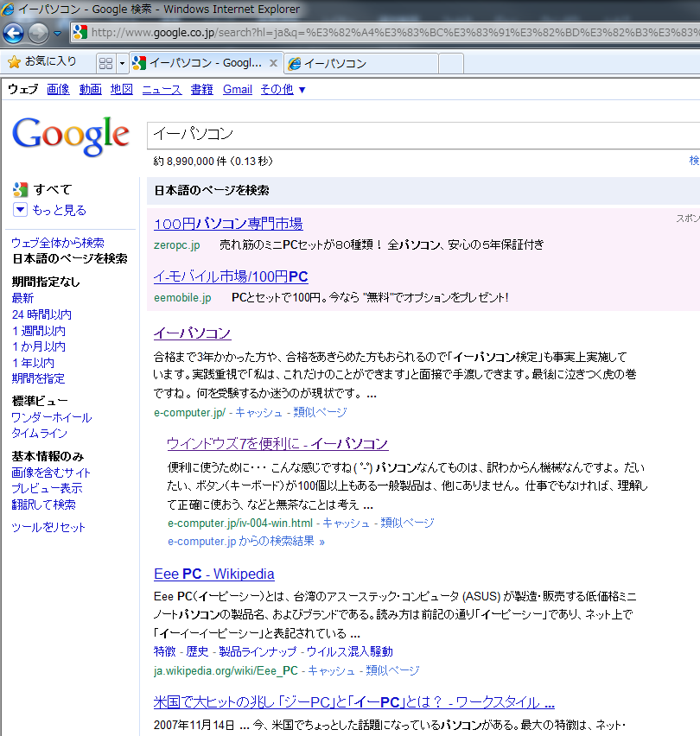
Task: Filter results to 24 時間以内
Action: coord(41,314)
